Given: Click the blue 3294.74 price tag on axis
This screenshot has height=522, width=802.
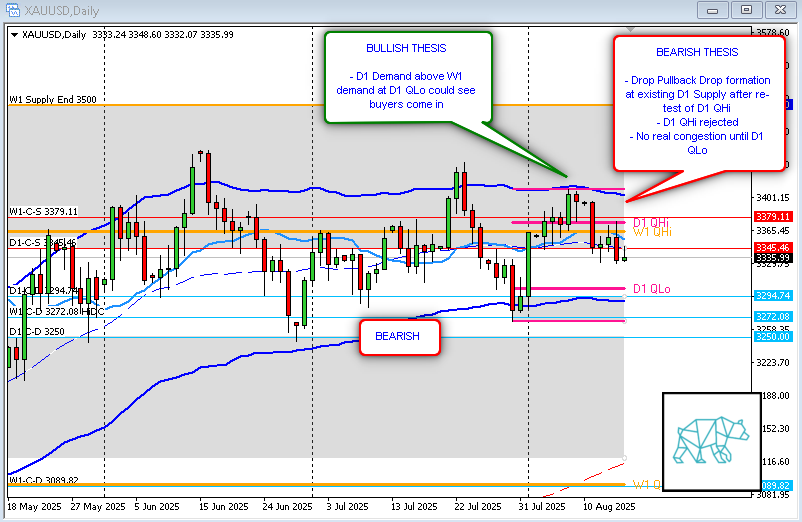Looking at the screenshot, I should (x=770, y=296).
